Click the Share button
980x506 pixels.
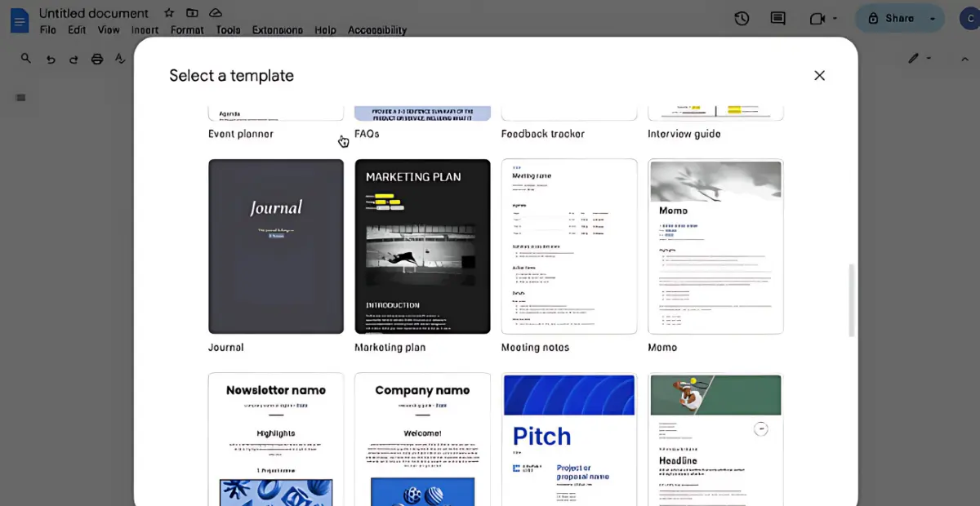tap(891, 18)
